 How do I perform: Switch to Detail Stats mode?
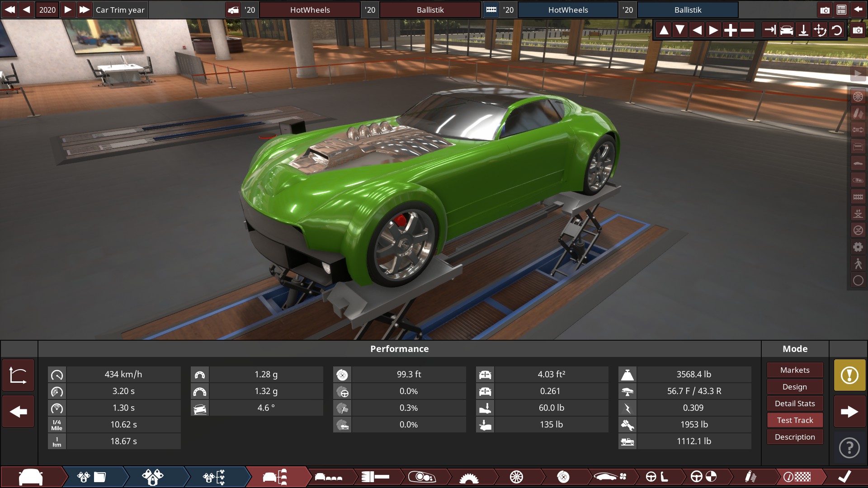[x=795, y=404]
